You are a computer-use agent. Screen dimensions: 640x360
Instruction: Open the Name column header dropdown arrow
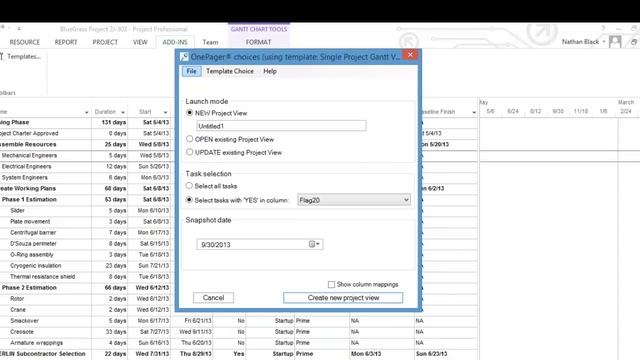pyautogui.click(x=87, y=112)
